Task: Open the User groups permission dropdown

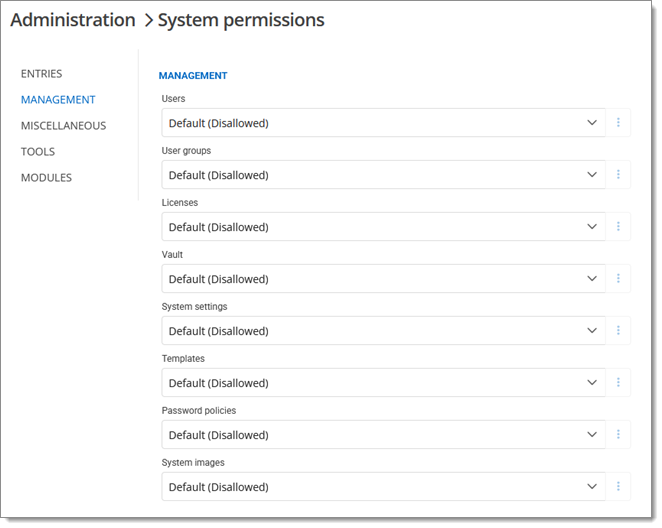Action: (x=383, y=175)
